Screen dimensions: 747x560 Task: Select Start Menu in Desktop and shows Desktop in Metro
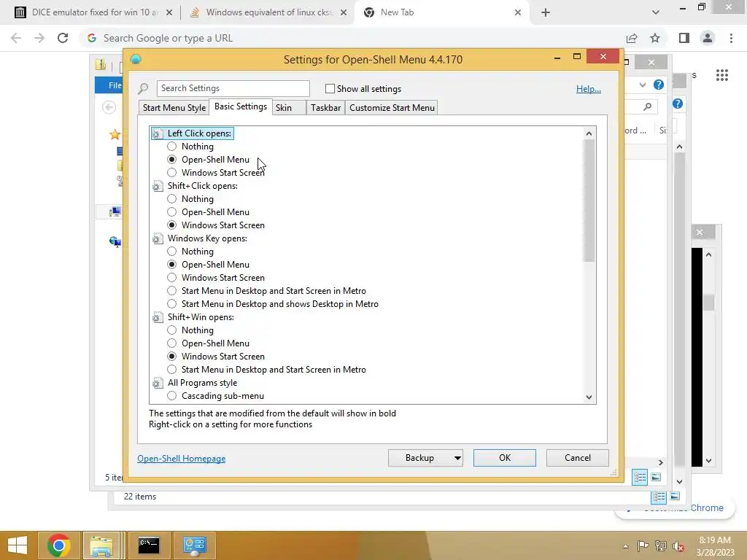tap(171, 304)
